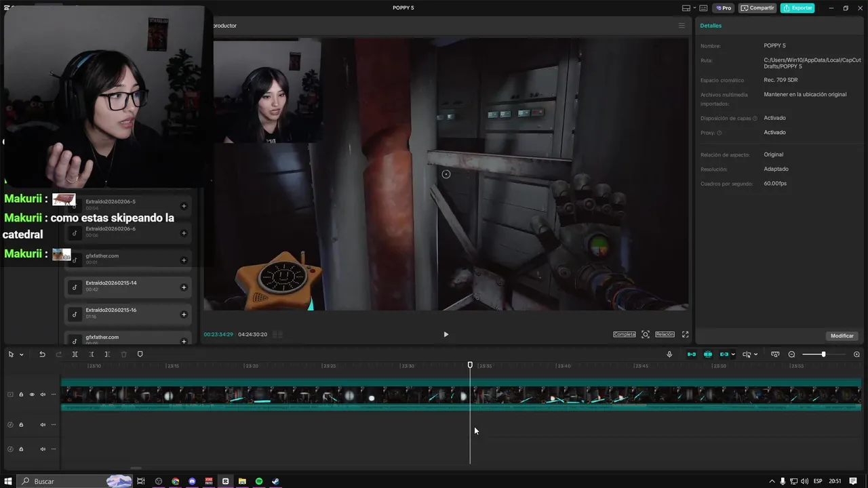The image size is (868, 488).
Task: Lock the second audio track
Action: click(21, 449)
